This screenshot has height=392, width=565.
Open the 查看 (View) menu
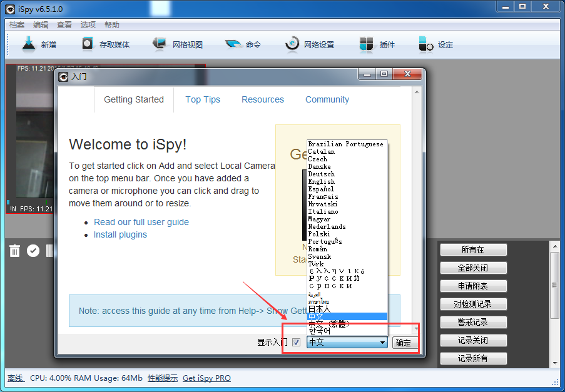(64, 25)
